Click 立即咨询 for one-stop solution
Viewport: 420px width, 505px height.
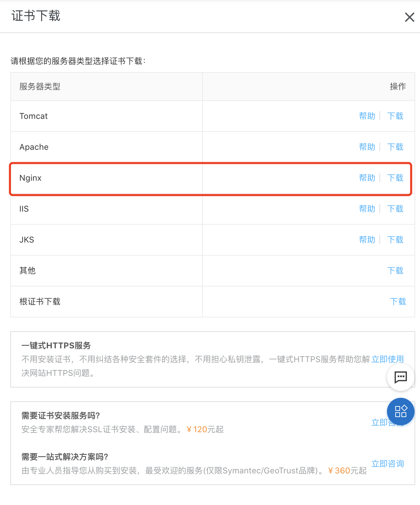[x=388, y=464]
